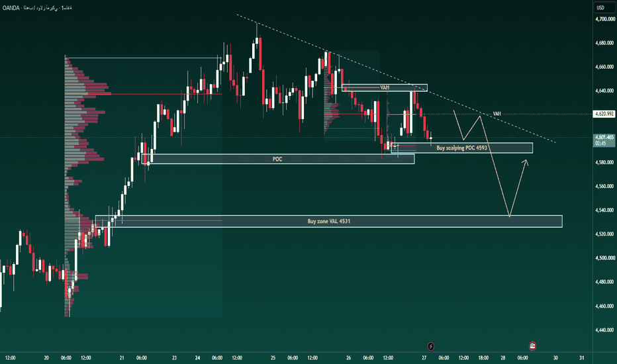Click the 4,700.000 price axis label
Image resolution: width=617 pixels, height=364 pixels.
coord(605,19)
